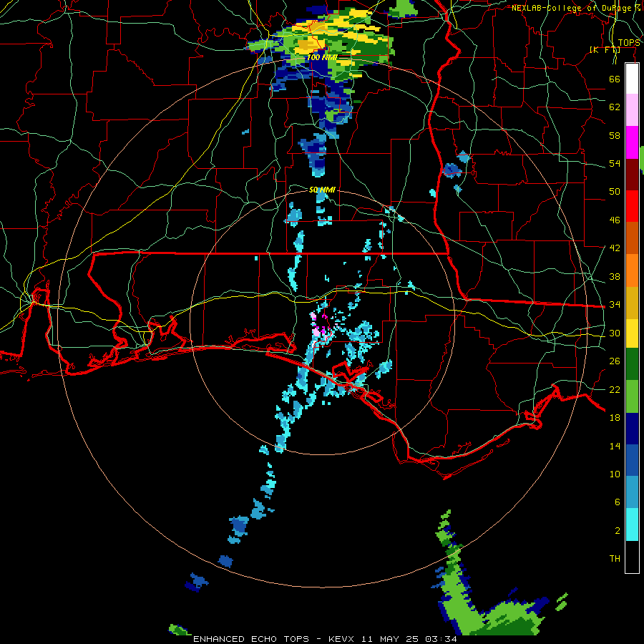644x644 pixels.
Task: Select the 26 legend scale label
Action: [x=615, y=361]
